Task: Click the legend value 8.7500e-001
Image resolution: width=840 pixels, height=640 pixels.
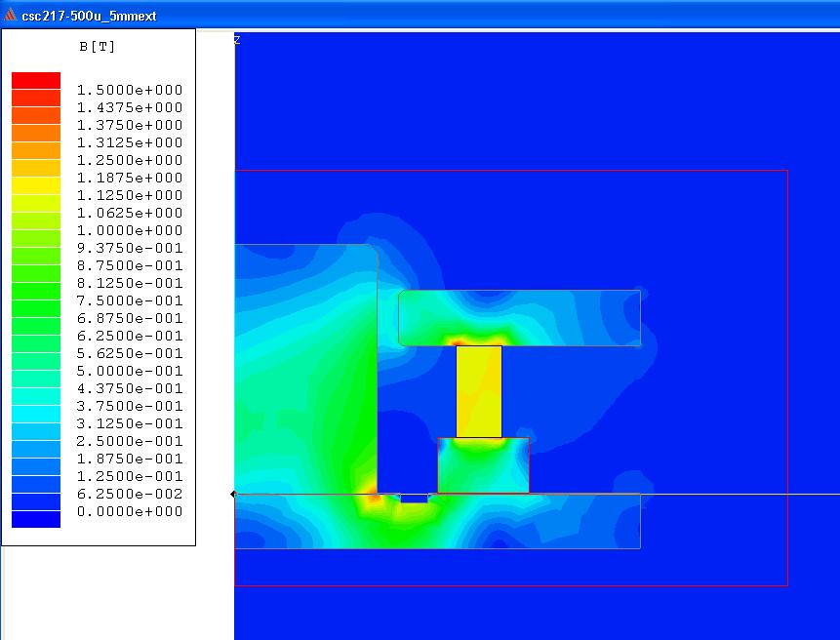Action: tap(130, 265)
